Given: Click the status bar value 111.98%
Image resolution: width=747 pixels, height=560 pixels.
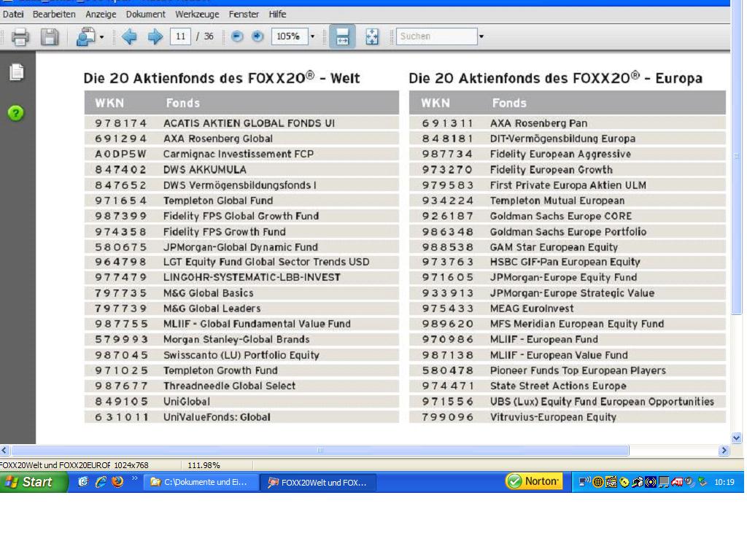Looking at the screenshot, I should pyautogui.click(x=204, y=465).
